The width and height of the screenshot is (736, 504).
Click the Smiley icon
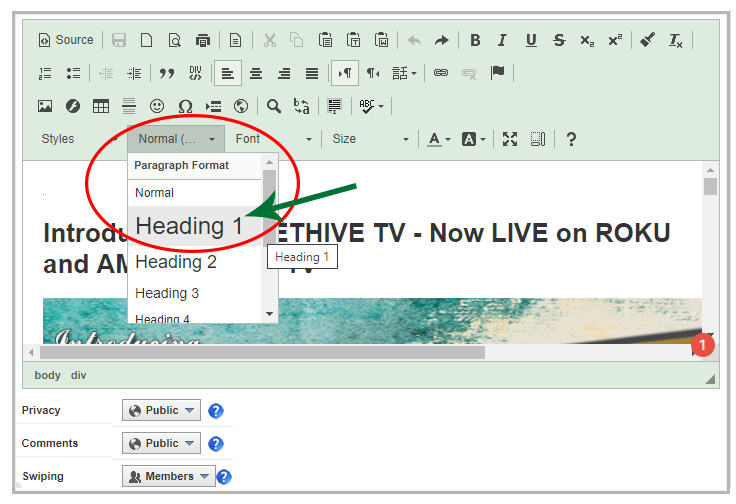point(157,106)
